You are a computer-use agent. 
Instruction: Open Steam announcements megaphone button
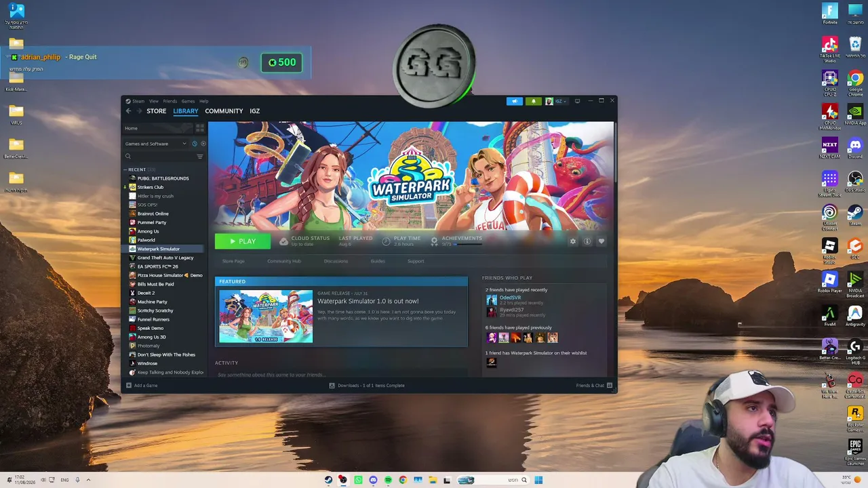515,102
